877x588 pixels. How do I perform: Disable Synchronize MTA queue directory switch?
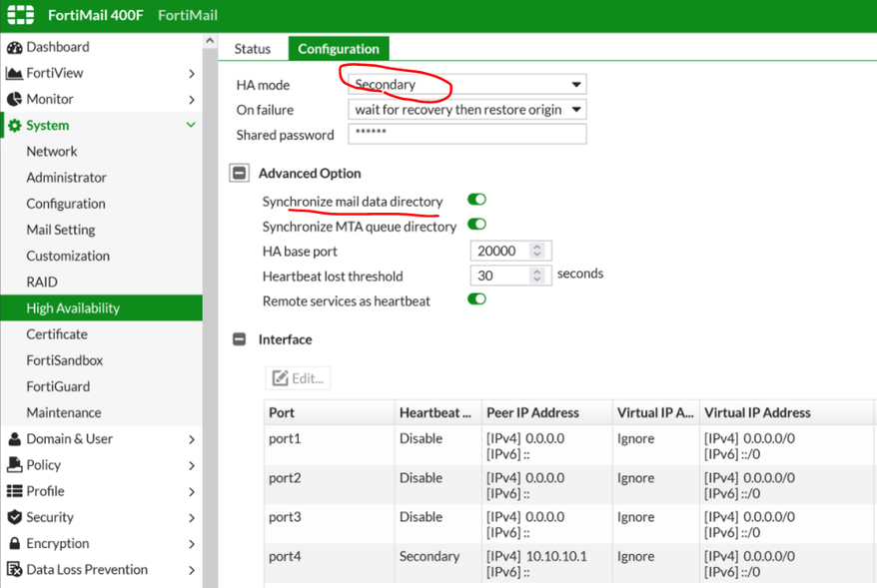tap(476, 226)
